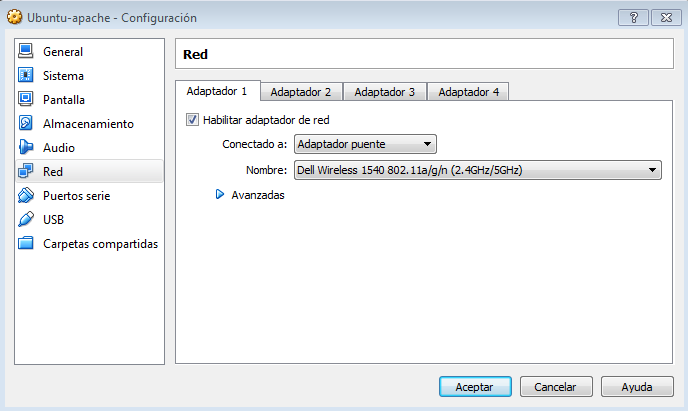Click the Ayuda button

tap(637, 387)
